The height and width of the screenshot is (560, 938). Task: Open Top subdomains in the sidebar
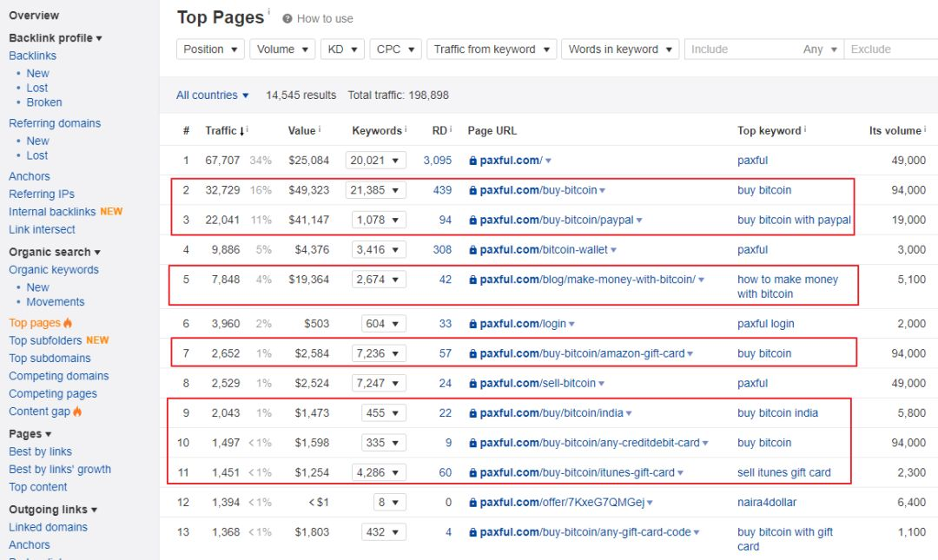50,359
